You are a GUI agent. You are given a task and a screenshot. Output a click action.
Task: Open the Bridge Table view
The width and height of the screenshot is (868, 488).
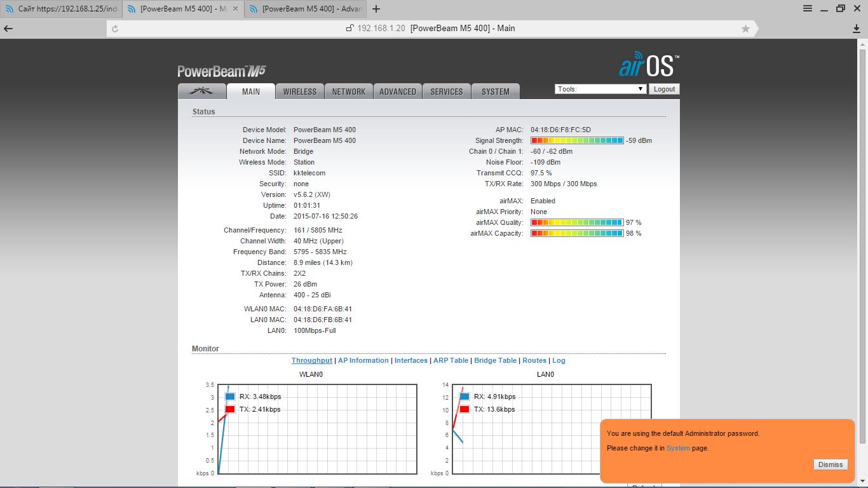pos(495,360)
